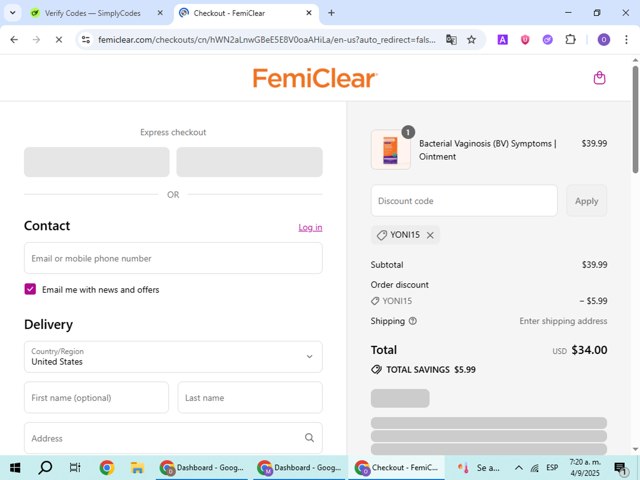Bookmark this page with the star icon
Image resolution: width=640 pixels, height=480 pixels.
pos(471,40)
